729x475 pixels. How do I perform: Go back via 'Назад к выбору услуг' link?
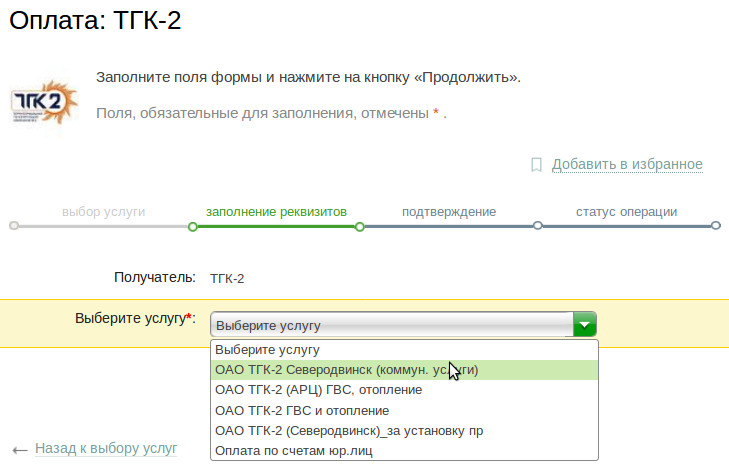pyautogui.click(x=106, y=449)
